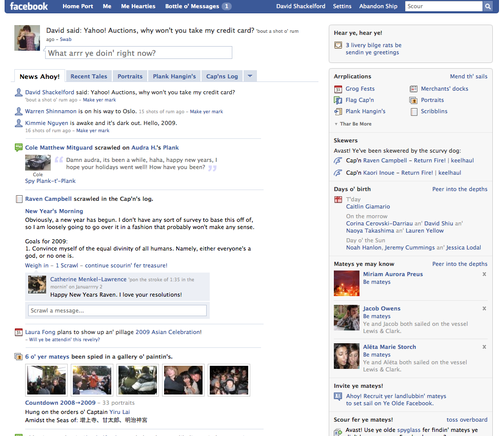Click toss overboard link
Image resolution: width=500 pixels, height=436 pixels.
tap(467, 420)
